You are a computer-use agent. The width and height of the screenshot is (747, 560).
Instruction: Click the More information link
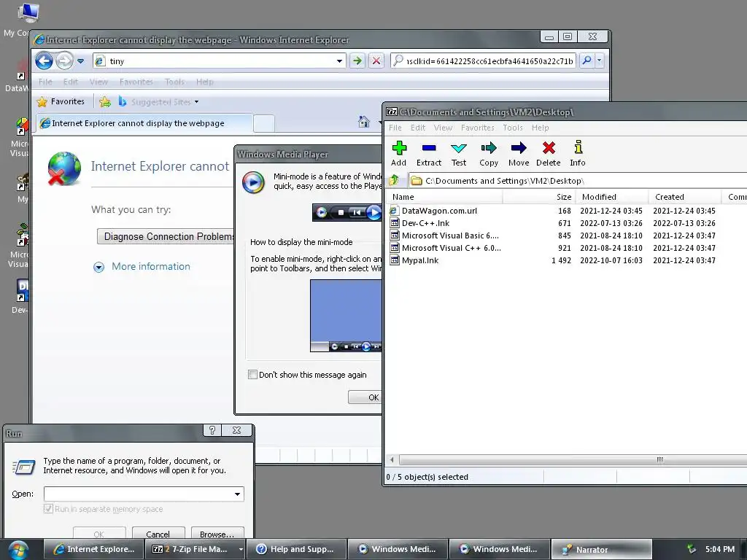[x=151, y=267]
